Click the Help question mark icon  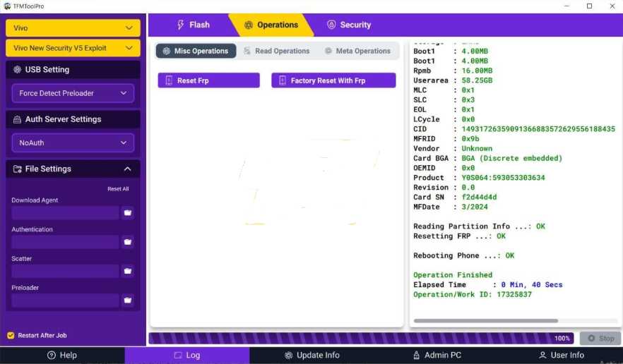51,356
